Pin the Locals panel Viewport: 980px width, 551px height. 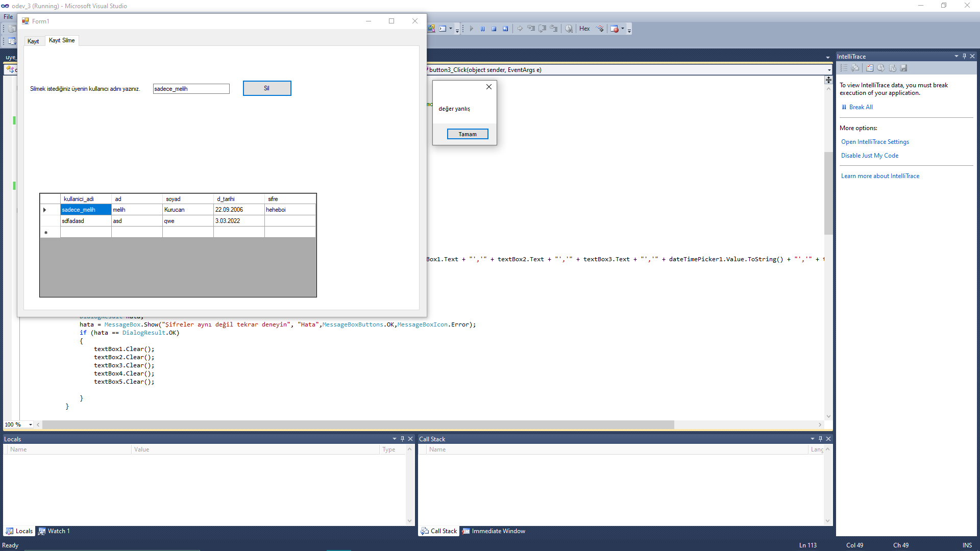[x=402, y=439]
